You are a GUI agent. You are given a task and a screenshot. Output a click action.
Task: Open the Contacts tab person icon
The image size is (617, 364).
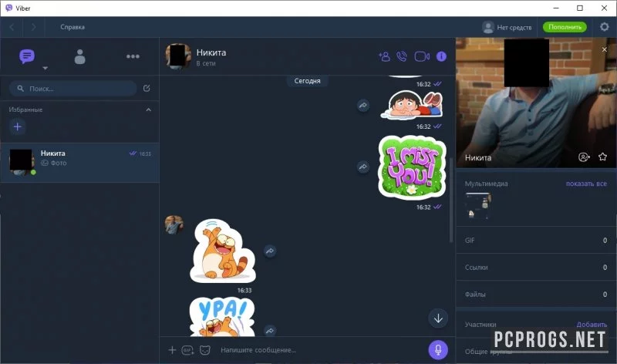click(x=80, y=56)
